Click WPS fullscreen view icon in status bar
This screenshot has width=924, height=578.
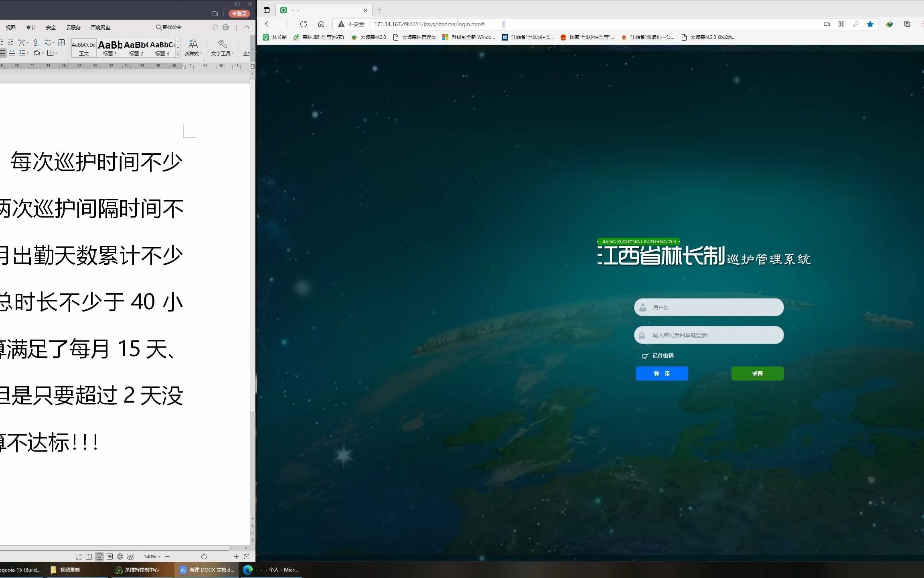tap(79, 557)
